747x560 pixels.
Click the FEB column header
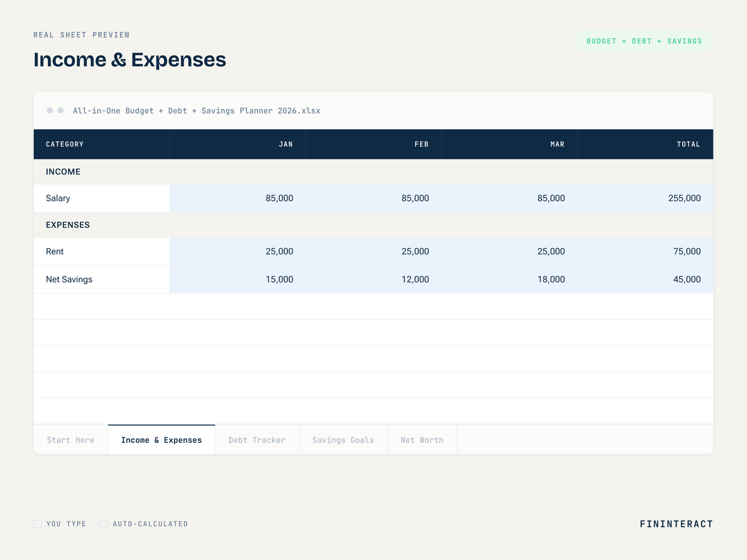coord(373,144)
